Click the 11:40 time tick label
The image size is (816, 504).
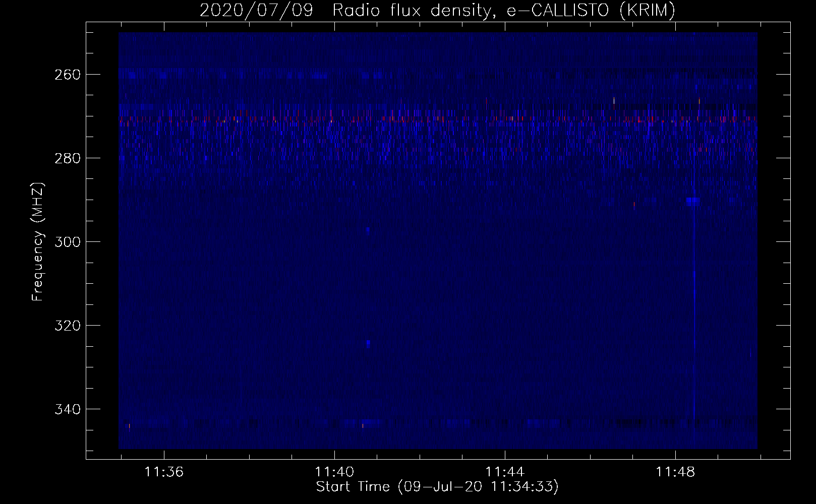tap(334, 472)
